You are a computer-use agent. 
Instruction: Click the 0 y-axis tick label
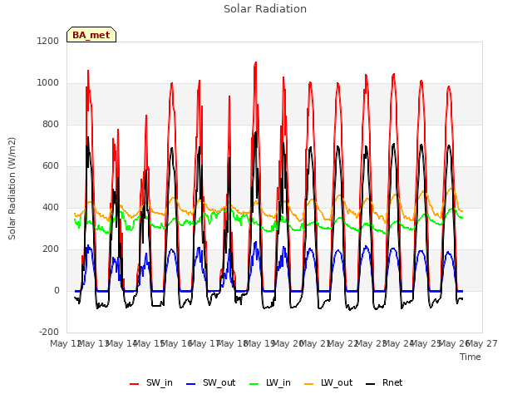click(57, 290)
